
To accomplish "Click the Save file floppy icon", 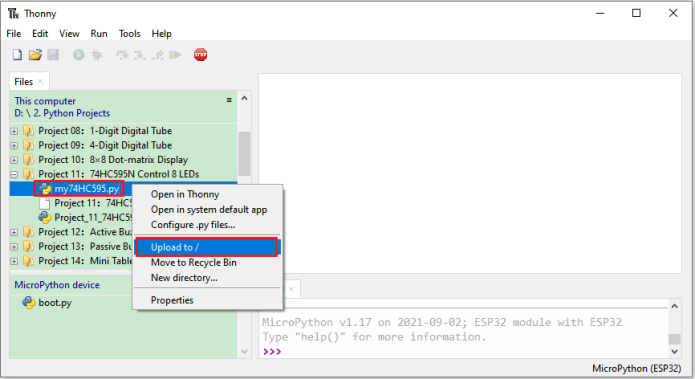I will [53, 55].
